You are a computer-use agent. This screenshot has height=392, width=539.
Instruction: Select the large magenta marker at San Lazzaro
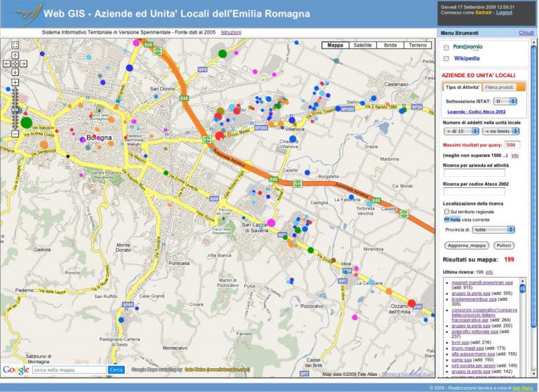[271, 222]
